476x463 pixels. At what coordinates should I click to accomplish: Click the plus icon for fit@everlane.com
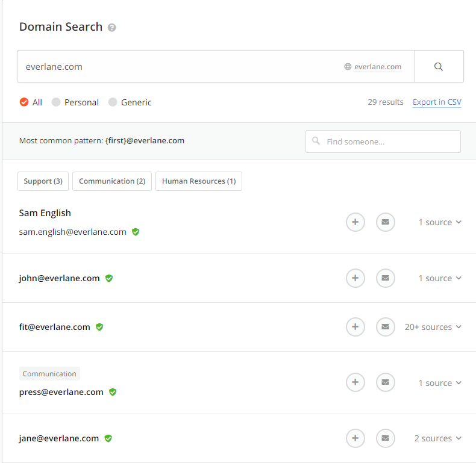pos(355,327)
